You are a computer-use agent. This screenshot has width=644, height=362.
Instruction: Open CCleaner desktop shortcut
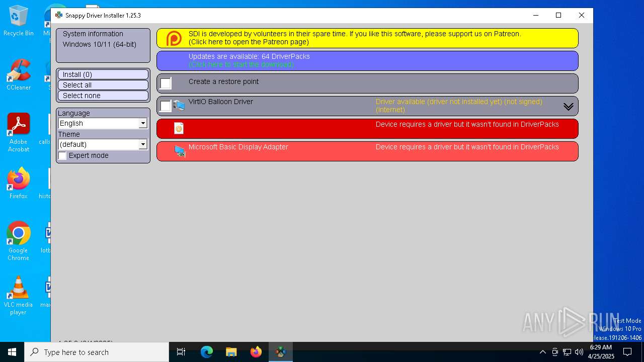(19, 75)
